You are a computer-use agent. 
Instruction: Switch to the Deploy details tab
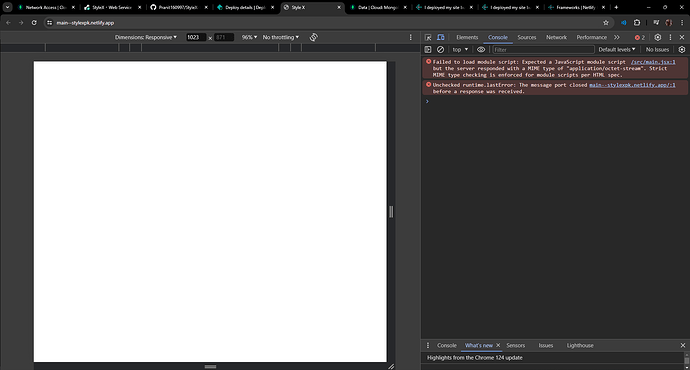pos(245,7)
